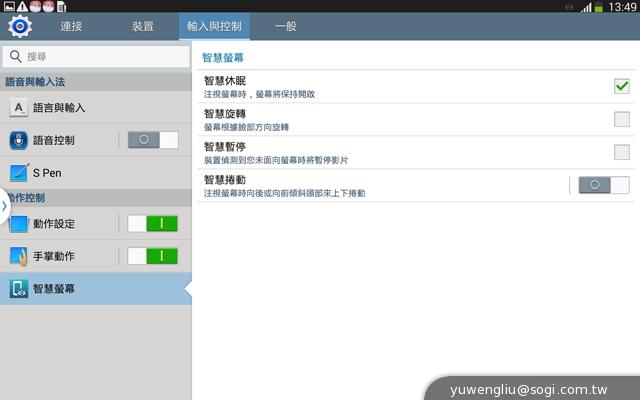Switch to the 裝置 tab
The width and height of the screenshot is (640, 400).
click(143, 26)
